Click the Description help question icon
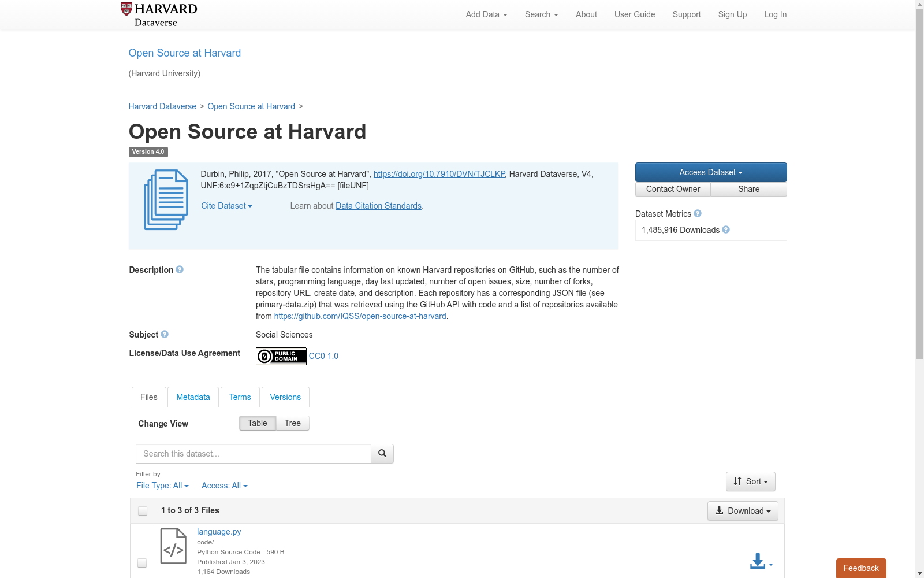924x578 pixels. (x=180, y=270)
